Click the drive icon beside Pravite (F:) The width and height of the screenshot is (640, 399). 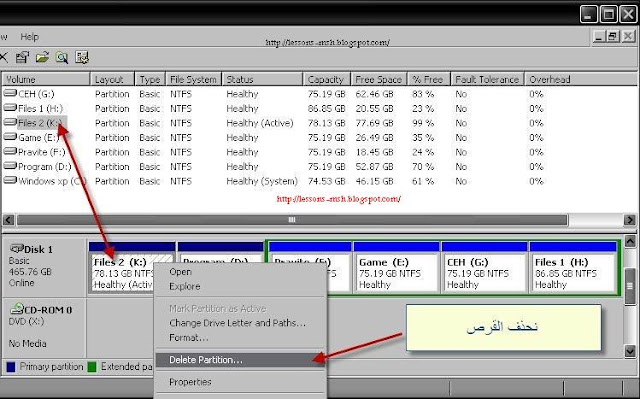click(10, 152)
